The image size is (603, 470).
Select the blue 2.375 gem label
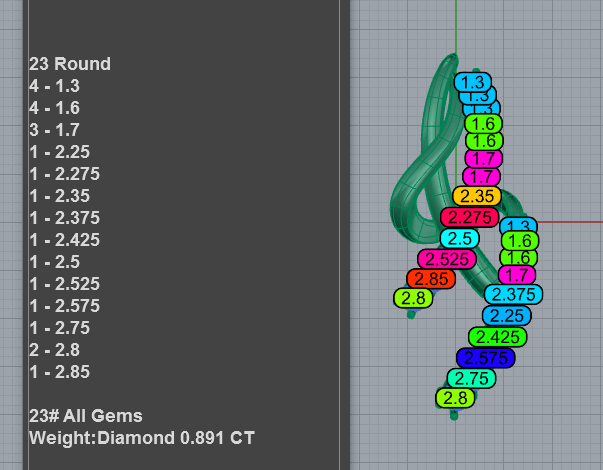click(513, 295)
